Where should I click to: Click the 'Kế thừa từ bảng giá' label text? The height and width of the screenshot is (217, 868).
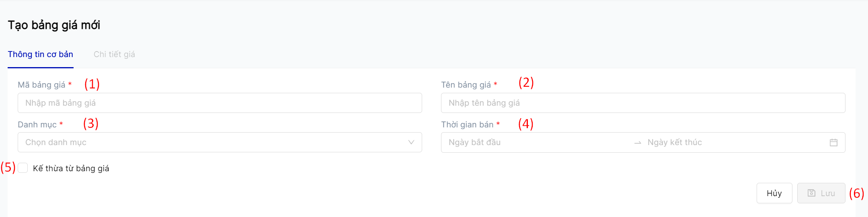click(x=71, y=168)
